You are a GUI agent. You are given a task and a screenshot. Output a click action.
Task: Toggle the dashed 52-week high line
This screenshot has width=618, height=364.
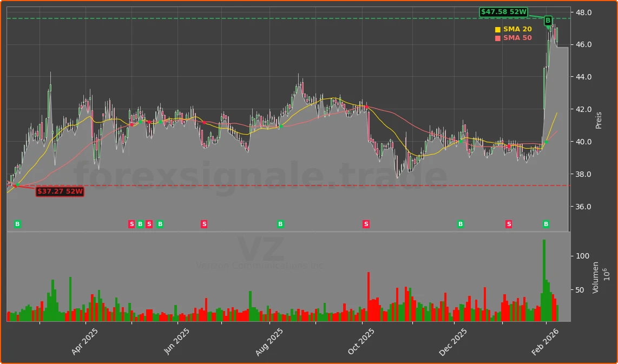tap(271, 18)
